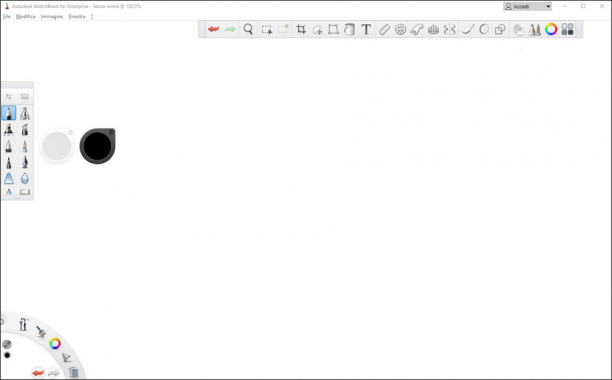Pick the Paintbrush with dark bristles
This screenshot has width=612, height=380.
tap(25, 162)
